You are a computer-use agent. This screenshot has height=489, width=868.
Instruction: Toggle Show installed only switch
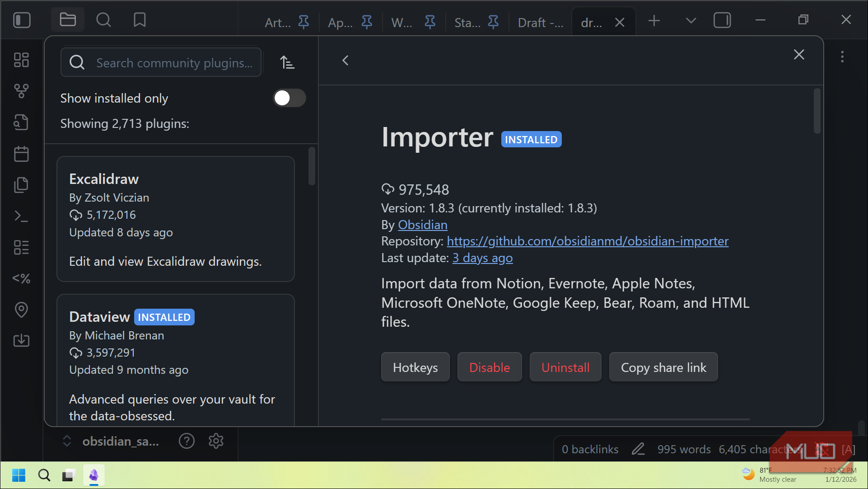pyautogui.click(x=289, y=98)
